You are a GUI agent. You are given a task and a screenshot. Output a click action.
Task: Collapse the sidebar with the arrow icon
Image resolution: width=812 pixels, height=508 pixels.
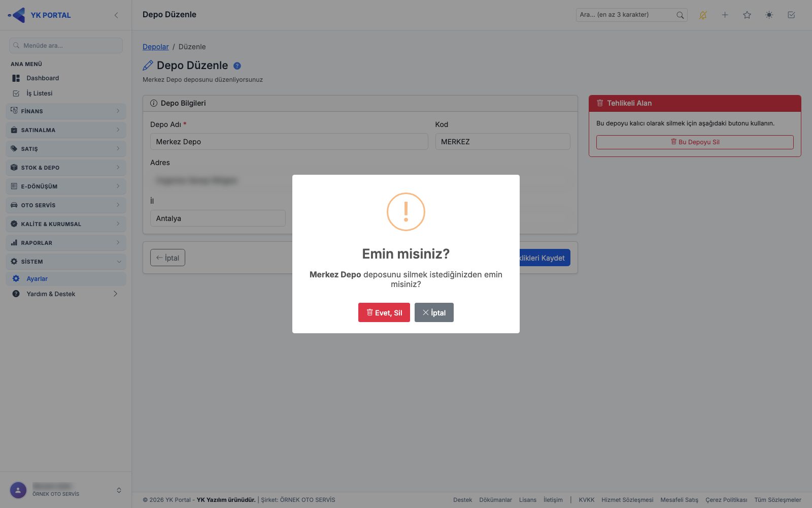click(x=116, y=15)
